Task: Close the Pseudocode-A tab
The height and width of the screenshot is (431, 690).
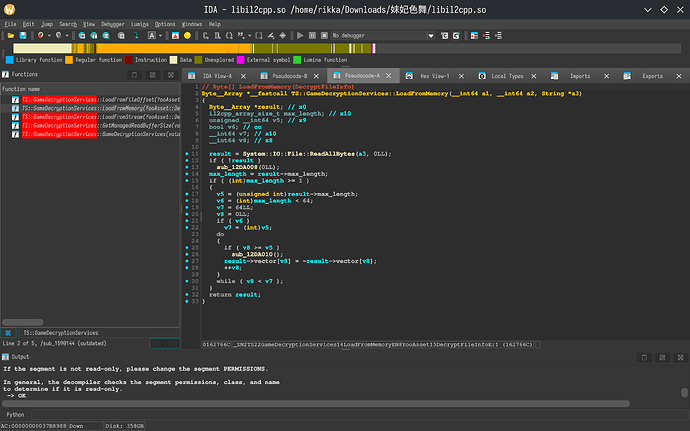Action: pyautogui.click(x=389, y=76)
